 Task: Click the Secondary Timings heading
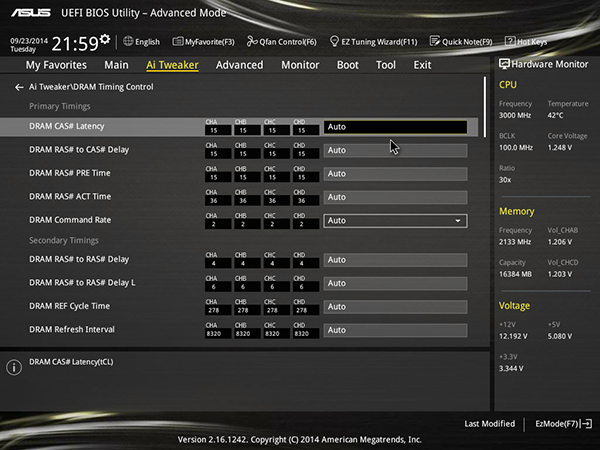click(64, 240)
